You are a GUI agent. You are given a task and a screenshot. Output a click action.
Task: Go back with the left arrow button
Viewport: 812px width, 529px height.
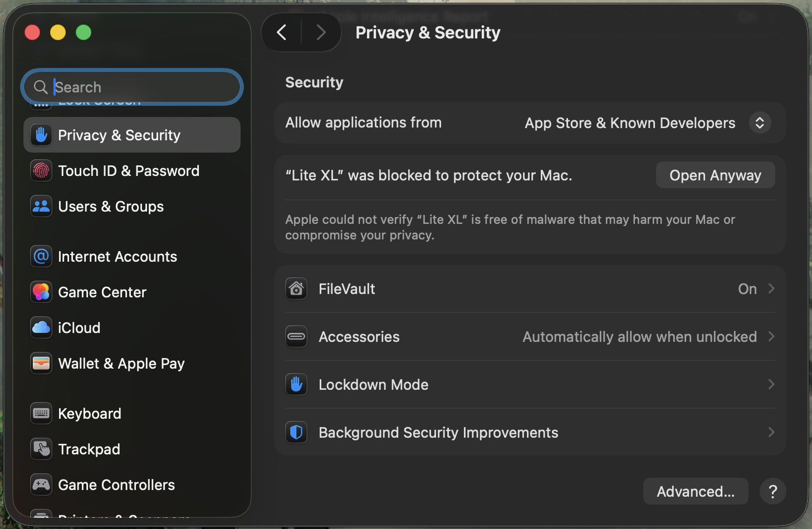tap(282, 32)
